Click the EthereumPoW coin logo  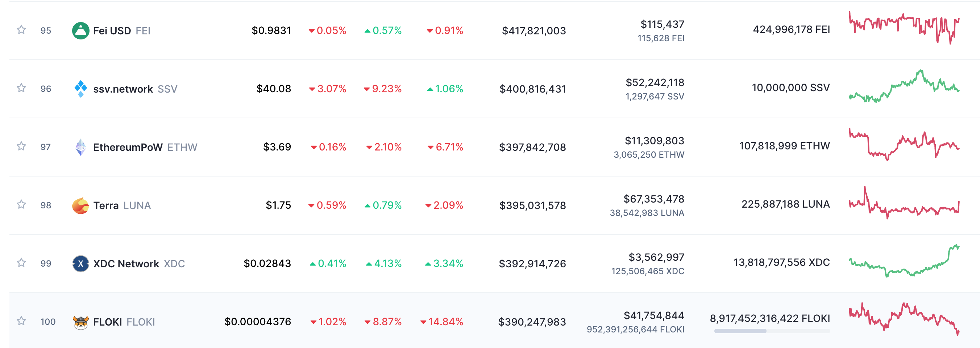click(81, 147)
